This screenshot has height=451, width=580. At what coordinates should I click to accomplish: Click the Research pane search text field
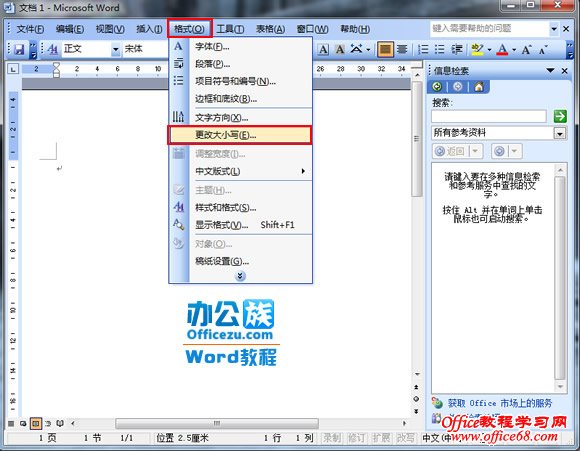point(489,116)
